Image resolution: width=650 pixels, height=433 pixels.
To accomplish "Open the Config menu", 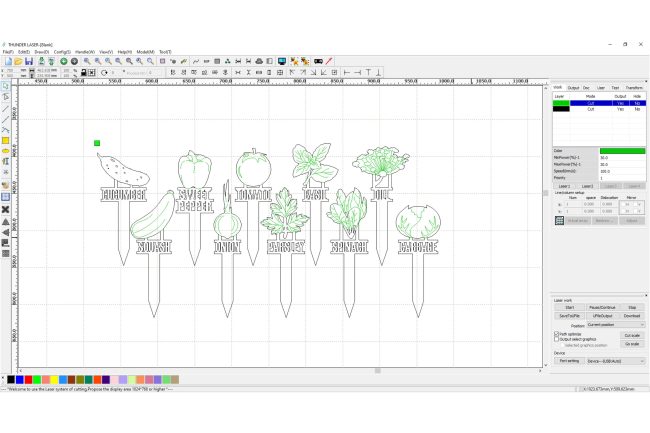I will [62, 52].
